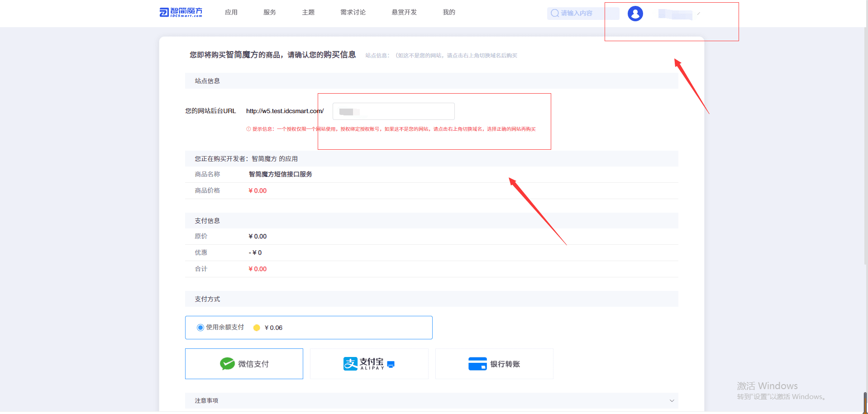
Task: Choose the 微信支付 payment button
Action: [244, 364]
